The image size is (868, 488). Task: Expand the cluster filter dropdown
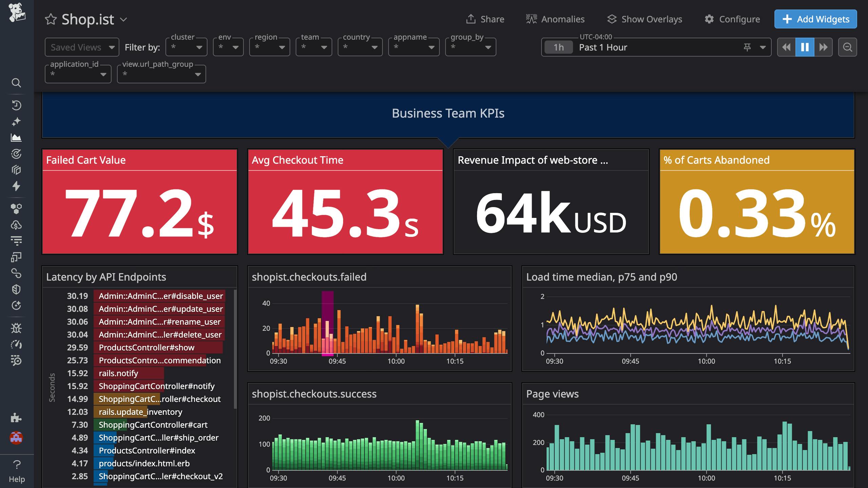(x=186, y=47)
